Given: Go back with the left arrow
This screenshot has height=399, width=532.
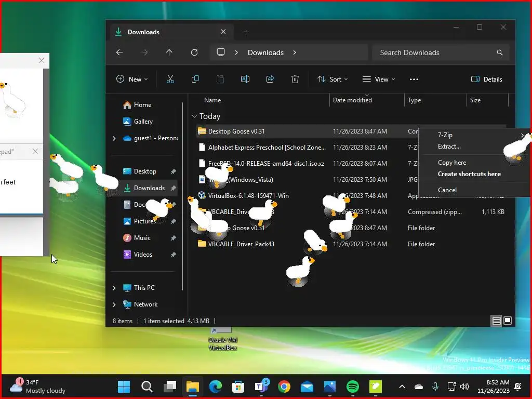Looking at the screenshot, I should (x=119, y=52).
